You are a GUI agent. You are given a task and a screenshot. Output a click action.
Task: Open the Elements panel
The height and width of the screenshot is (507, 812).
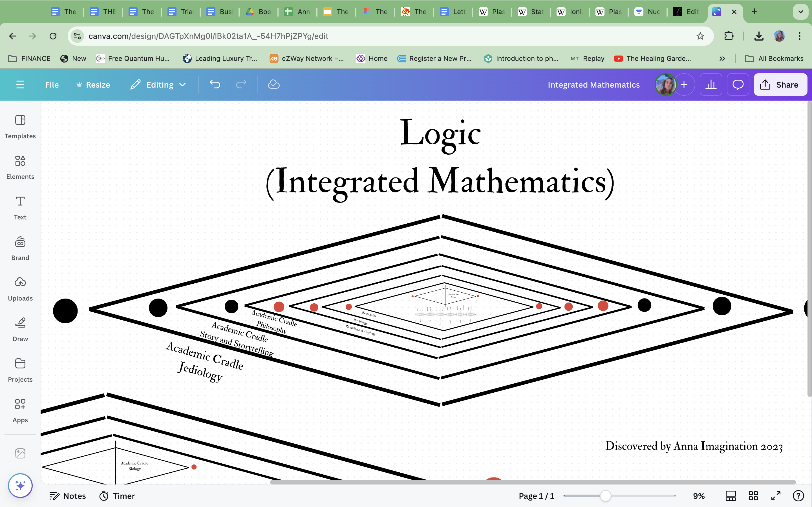tap(20, 167)
